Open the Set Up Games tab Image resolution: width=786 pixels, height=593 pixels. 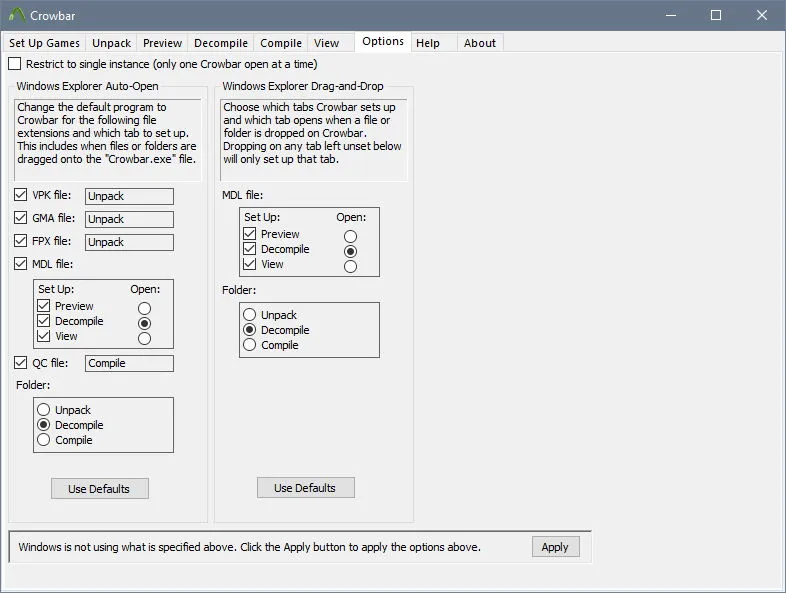[44, 43]
